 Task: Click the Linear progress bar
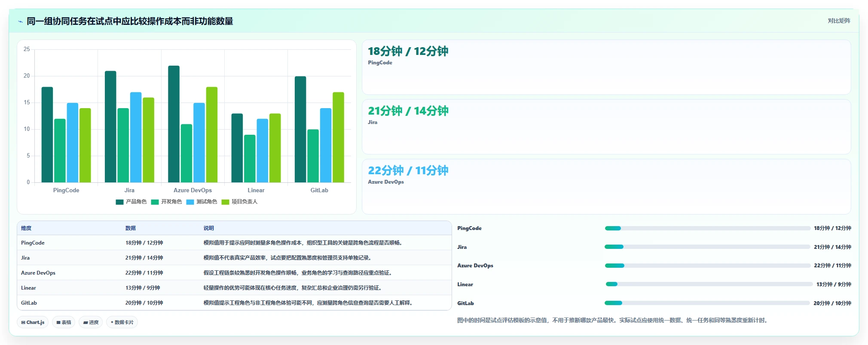(709, 284)
